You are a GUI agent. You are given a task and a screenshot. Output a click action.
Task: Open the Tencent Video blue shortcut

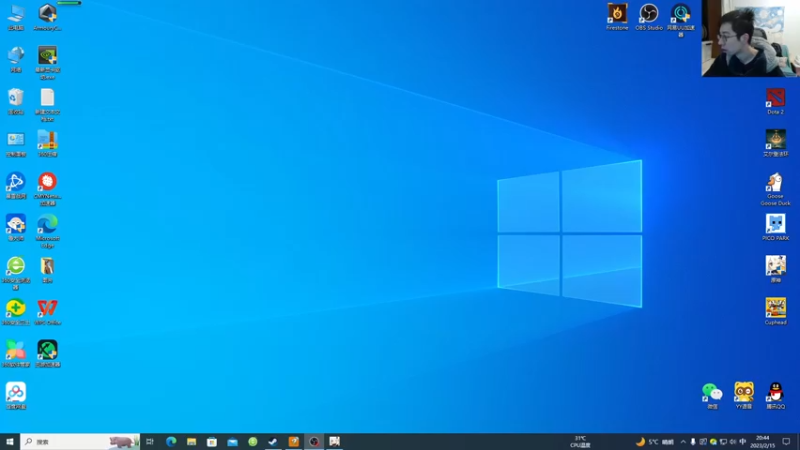click(x=16, y=186)
